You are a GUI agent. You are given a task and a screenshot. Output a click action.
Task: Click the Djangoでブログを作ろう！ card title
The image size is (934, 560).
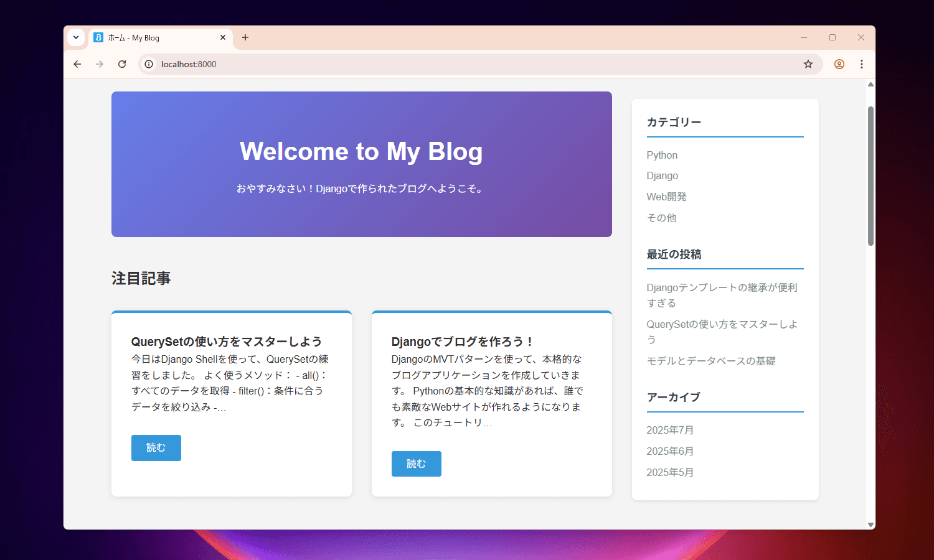pyautogui.click(x=463, y=342)
